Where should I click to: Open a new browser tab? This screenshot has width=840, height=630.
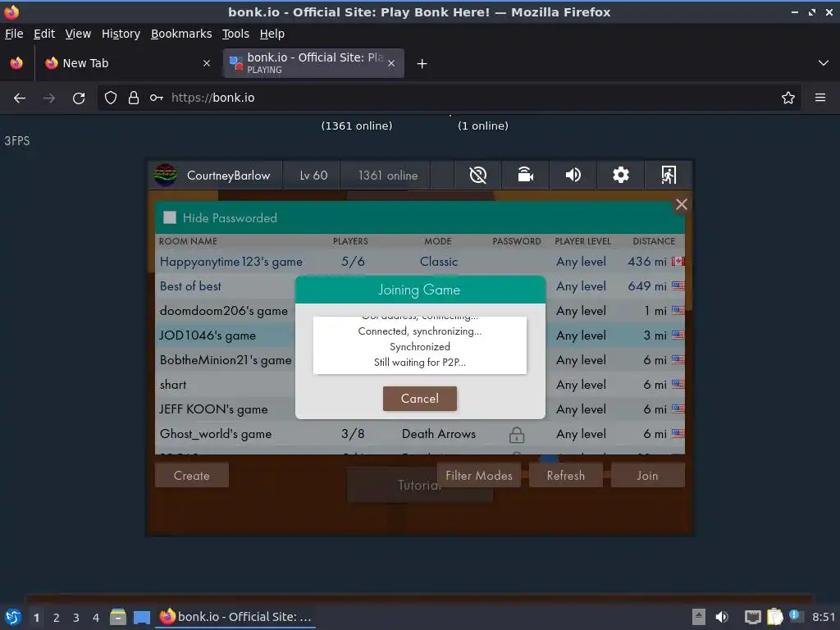(x=422, y=64)
